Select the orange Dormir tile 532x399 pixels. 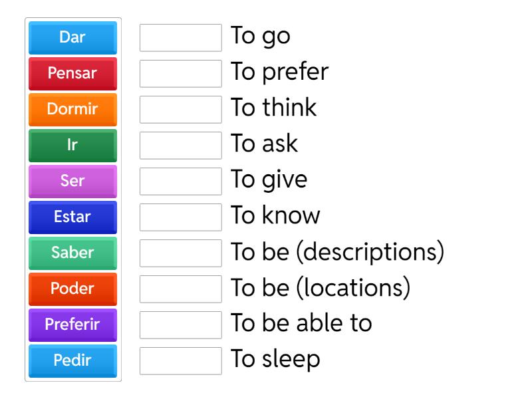tap(72, 110)
